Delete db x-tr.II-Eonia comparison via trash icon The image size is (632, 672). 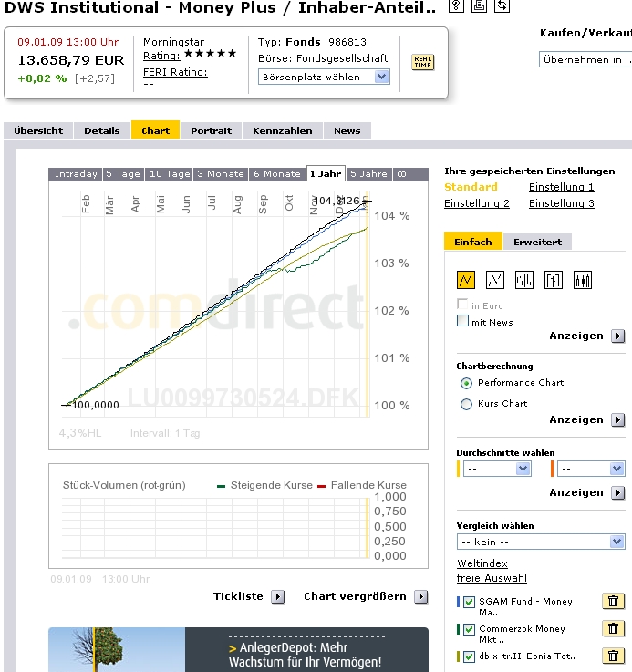pyautogui.click(x=613, y=656)
